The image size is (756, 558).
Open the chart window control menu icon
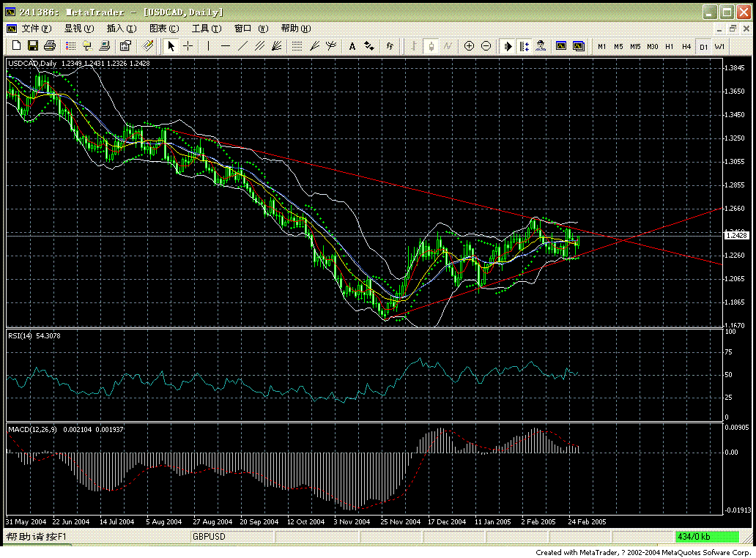pos(10,28)
